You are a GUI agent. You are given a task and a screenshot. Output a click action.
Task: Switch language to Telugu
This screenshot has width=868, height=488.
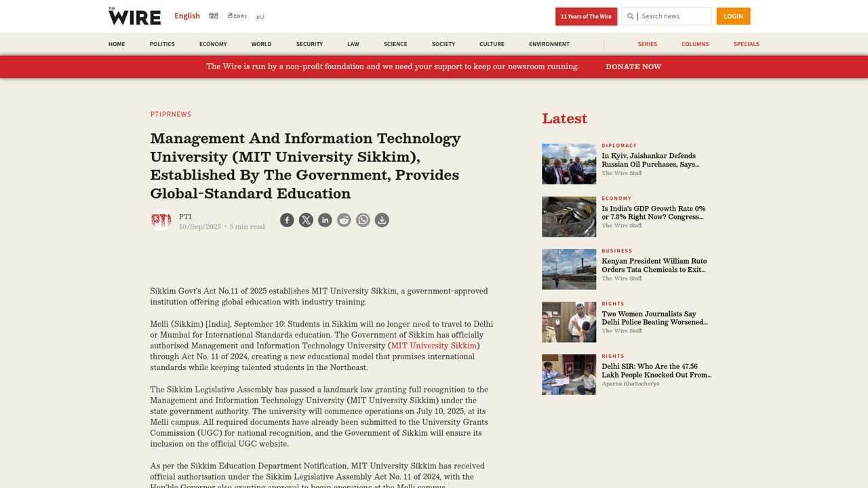tap(237, 16)
